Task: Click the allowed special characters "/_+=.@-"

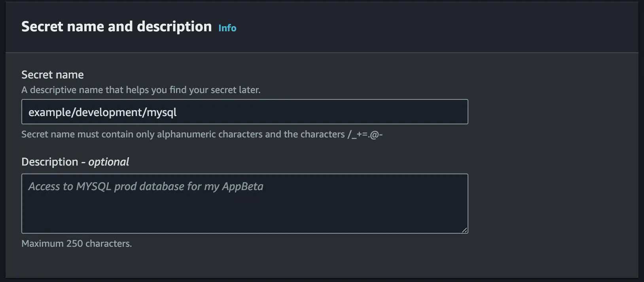Action: 365,135
